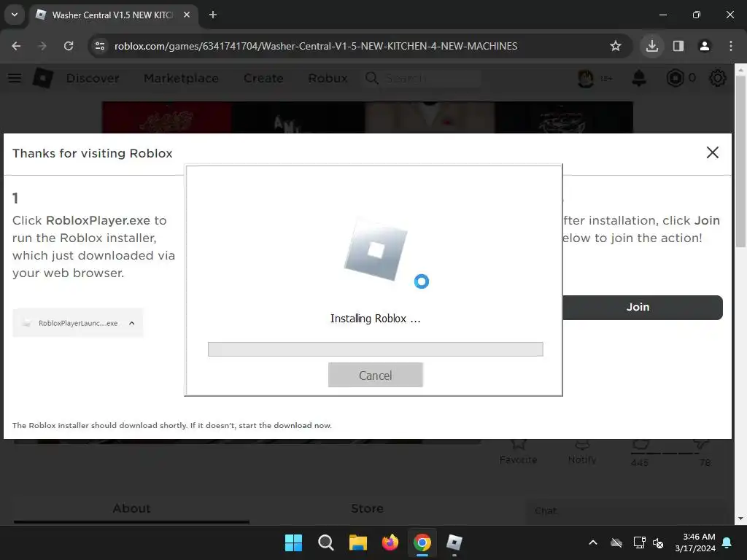The height and width of the screenshot is (560, 747).
Task: Show hidden system tray icons
Action: tap(593, 542)
